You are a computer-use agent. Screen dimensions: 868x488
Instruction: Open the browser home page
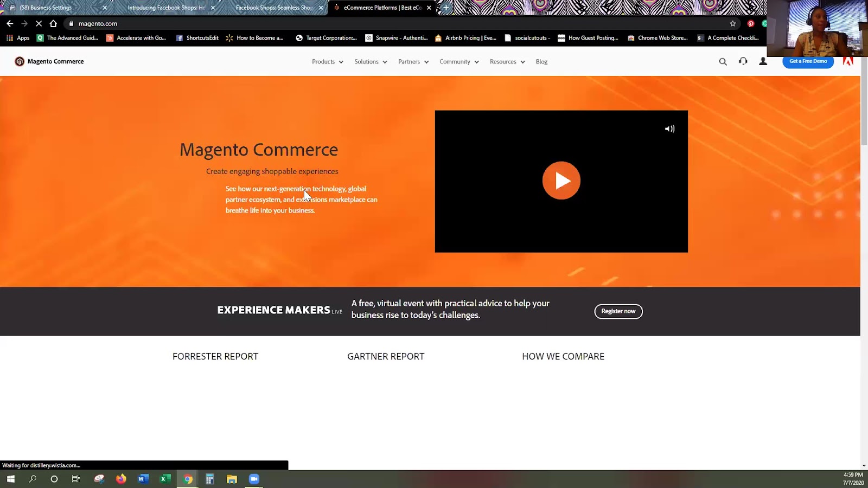53,23
